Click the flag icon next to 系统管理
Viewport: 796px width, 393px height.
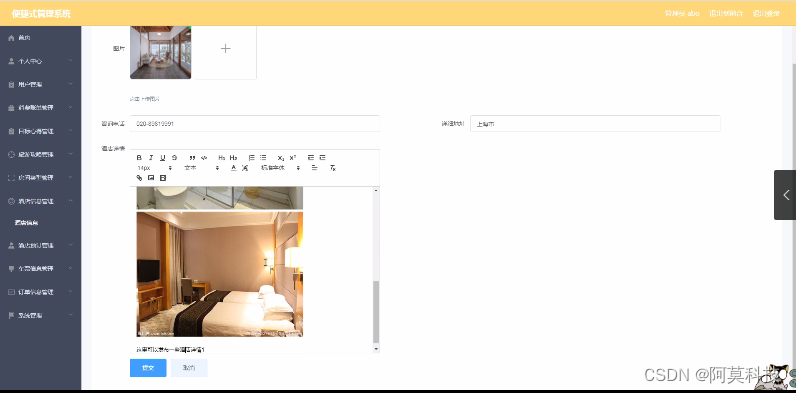(x=11, y=315)
